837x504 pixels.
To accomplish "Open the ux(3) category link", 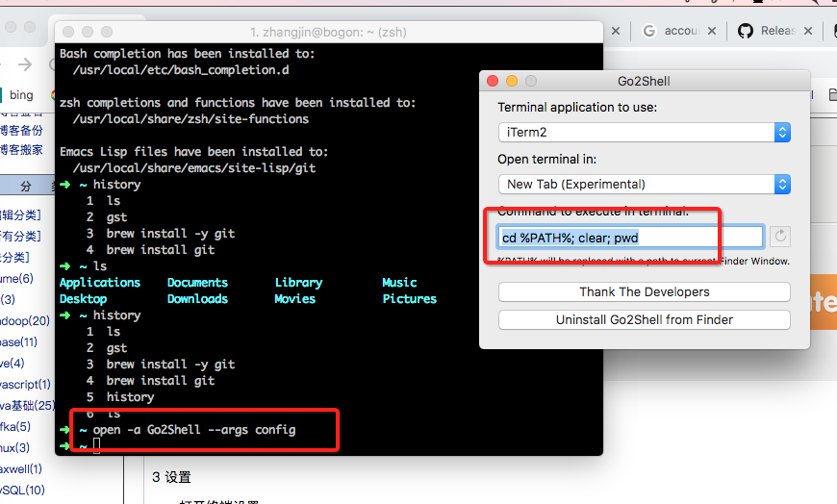I will (15, 448).
